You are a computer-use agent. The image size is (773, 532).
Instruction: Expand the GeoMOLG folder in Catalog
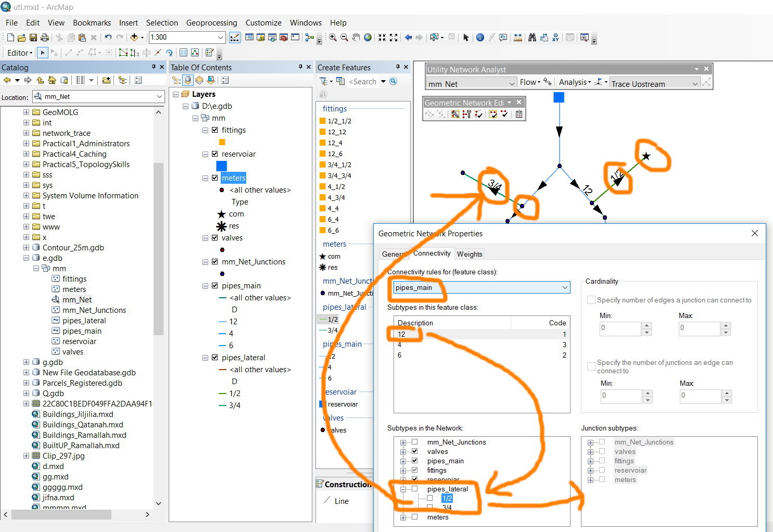coord(26,112)
